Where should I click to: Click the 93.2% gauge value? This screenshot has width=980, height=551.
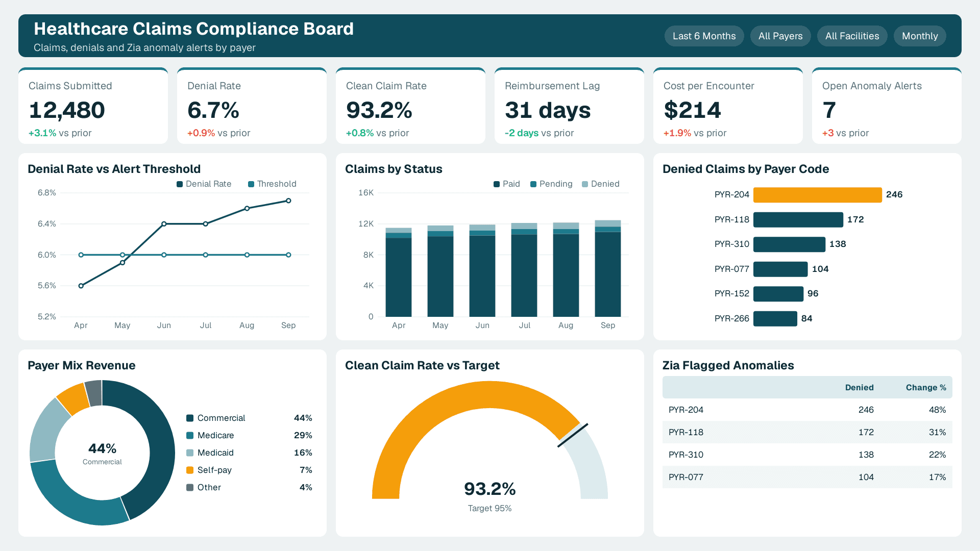coord(490,489)
